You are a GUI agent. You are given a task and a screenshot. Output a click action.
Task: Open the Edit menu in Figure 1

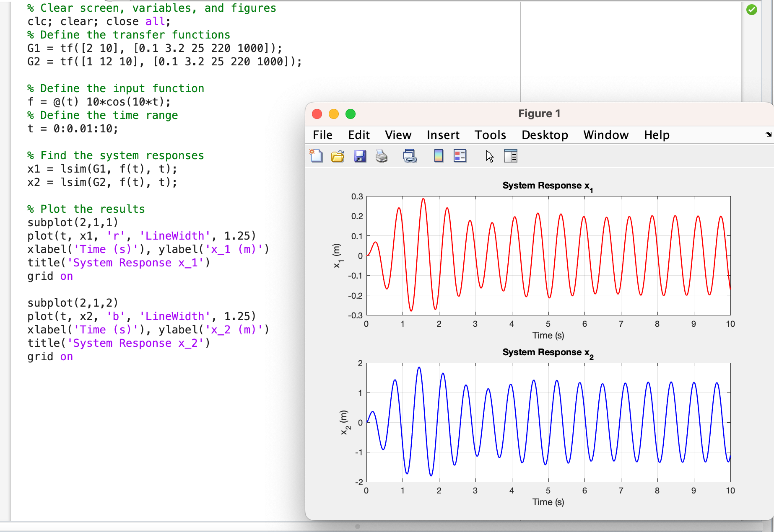click(x=358, y=135)
